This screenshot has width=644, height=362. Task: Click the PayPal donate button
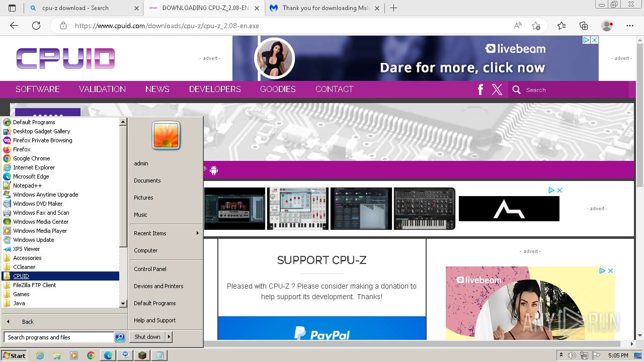[x=322, y=328]
